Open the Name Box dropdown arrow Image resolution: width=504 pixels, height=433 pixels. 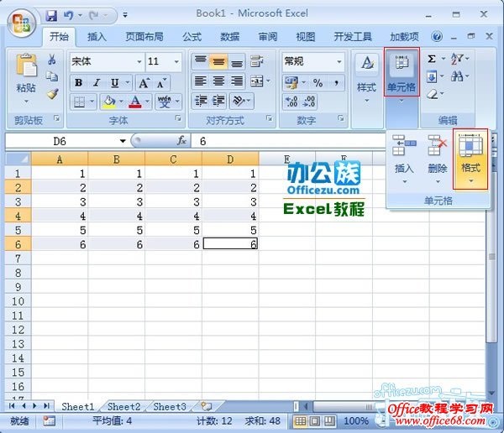(123, 141)
